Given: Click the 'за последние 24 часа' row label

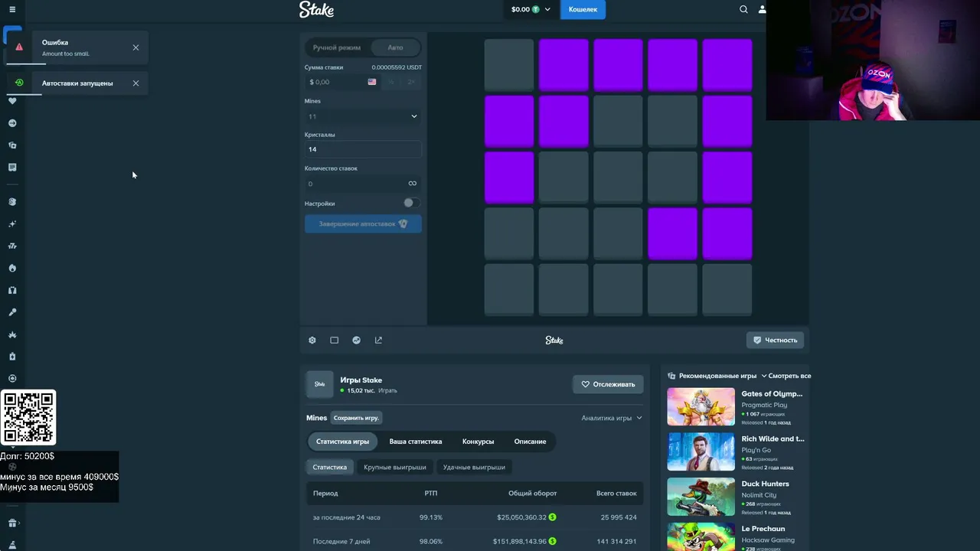Looking at the screenshot, I should point(346,517).
